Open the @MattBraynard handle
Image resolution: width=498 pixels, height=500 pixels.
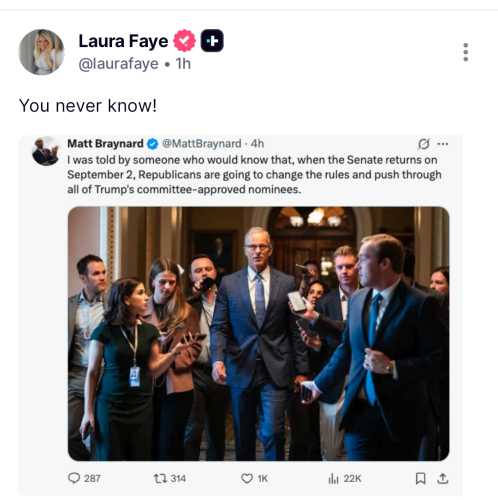(202, 144)
